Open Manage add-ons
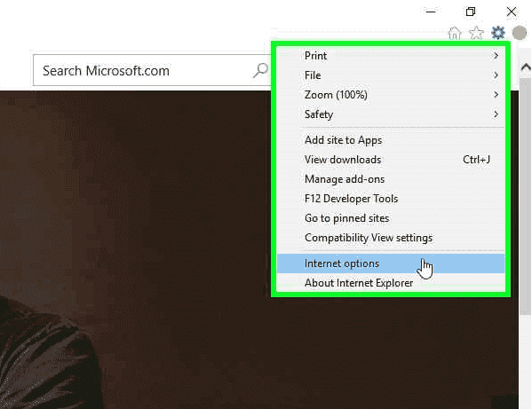The width and height of the screenshot is (532, 409). [391, 179]
